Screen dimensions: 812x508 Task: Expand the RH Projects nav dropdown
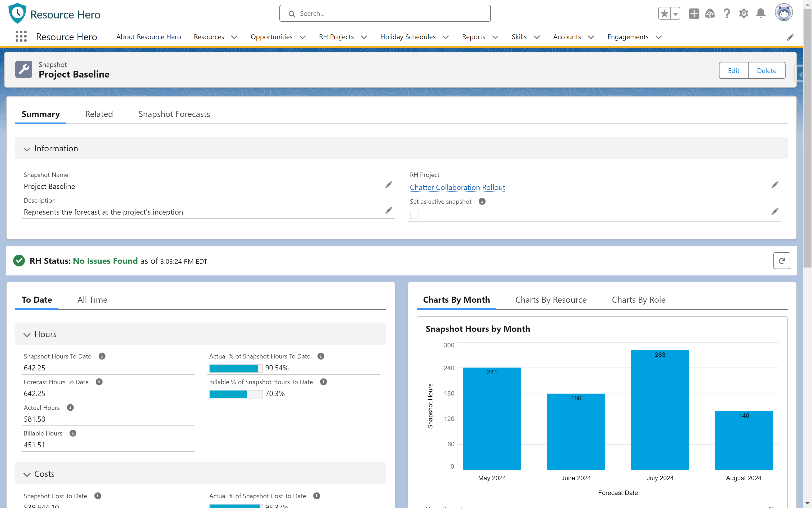[364, 37]
